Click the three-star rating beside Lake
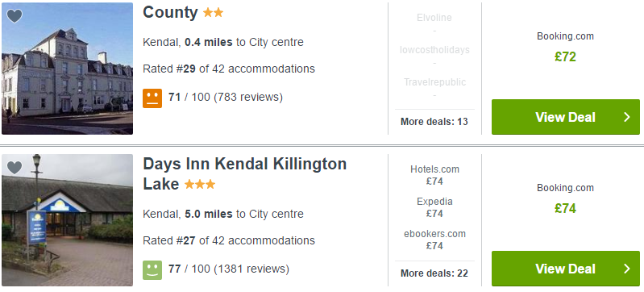 [200, 184]
